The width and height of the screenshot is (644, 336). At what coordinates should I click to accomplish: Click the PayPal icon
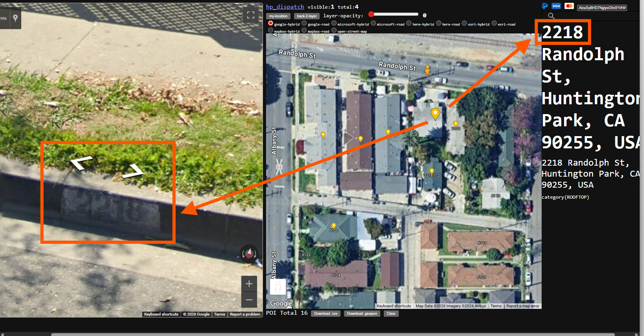[x=545, y=6]
